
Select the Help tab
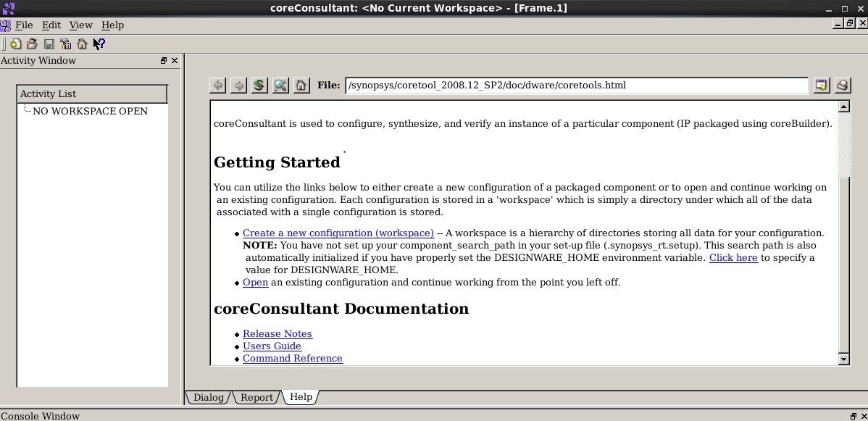(301, 396)
